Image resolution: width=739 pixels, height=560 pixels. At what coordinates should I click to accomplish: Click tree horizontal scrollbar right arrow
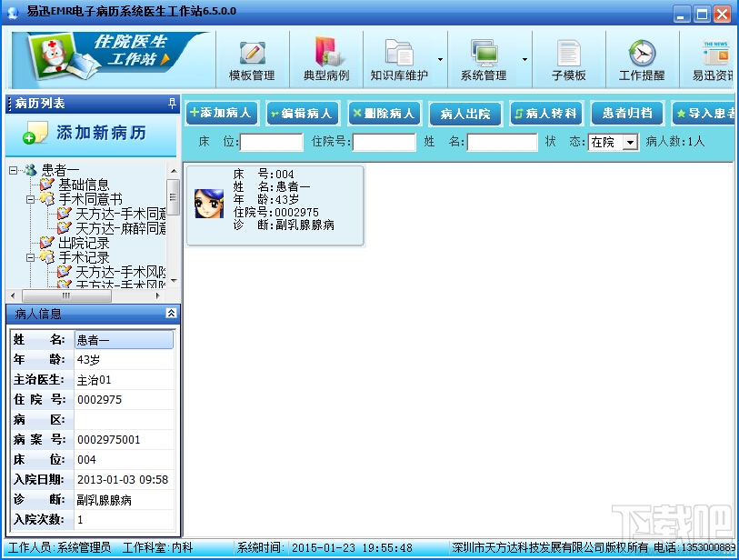(x=158, y=295)
